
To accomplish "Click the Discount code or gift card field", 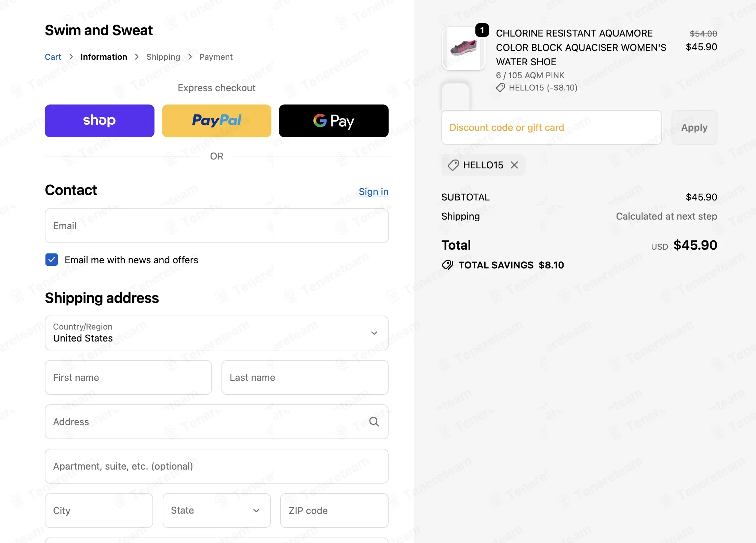I will pyautogui.click(x=551, y=127).
